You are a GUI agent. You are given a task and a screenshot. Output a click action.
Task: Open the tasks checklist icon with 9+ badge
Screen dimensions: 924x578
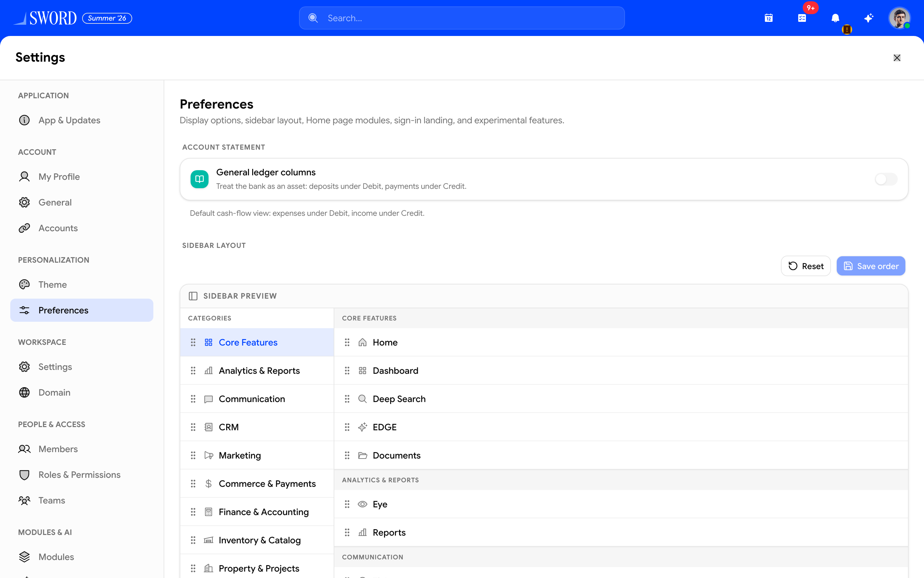click(802, 18)
